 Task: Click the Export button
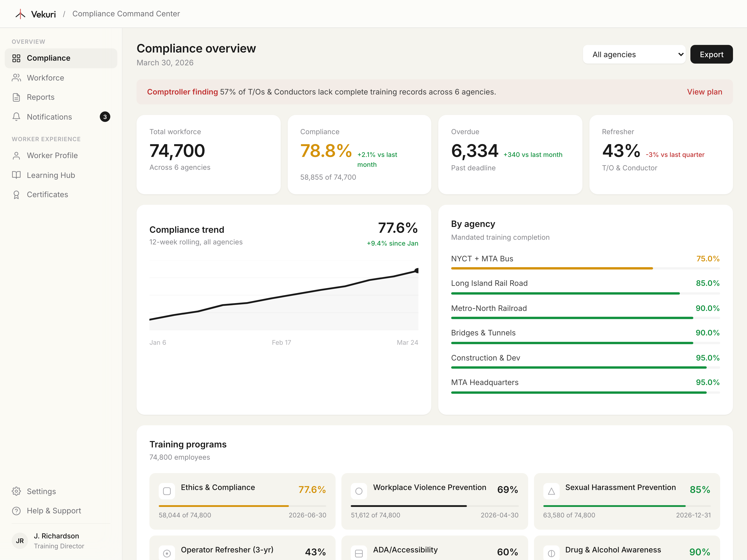pyautogui.click(x=711, y=54)
